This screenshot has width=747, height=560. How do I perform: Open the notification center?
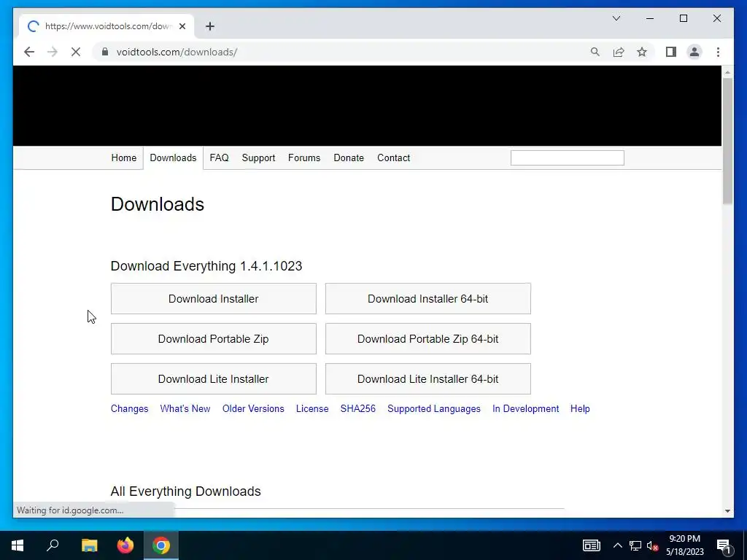pos(724,545)
